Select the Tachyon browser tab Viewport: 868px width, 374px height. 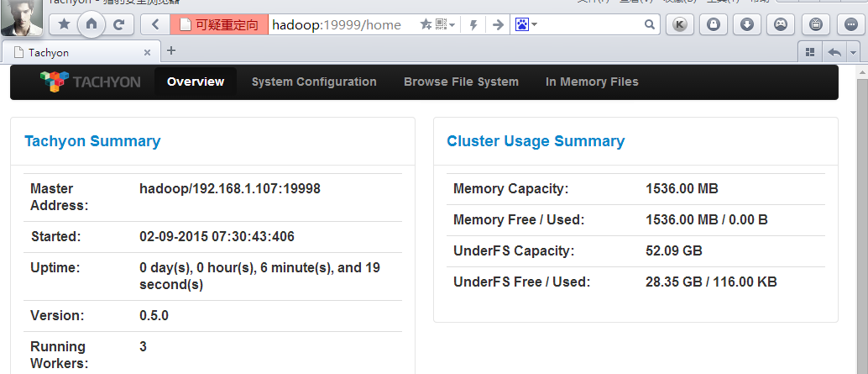pos(81,53)
